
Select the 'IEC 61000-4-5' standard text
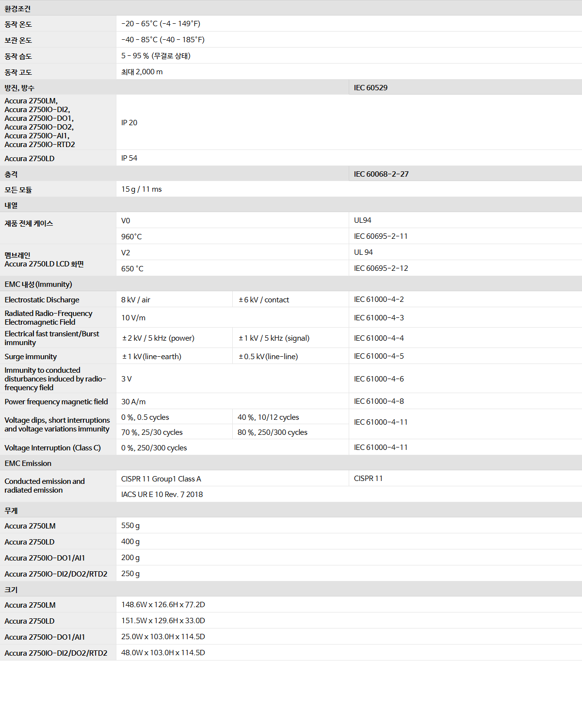(x=379, y=356)
